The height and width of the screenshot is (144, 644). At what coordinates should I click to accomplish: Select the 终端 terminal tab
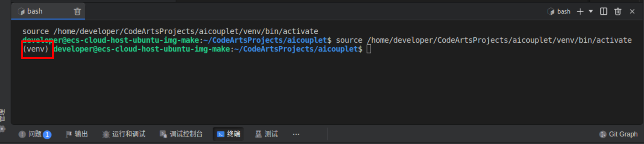click(229, 134)
